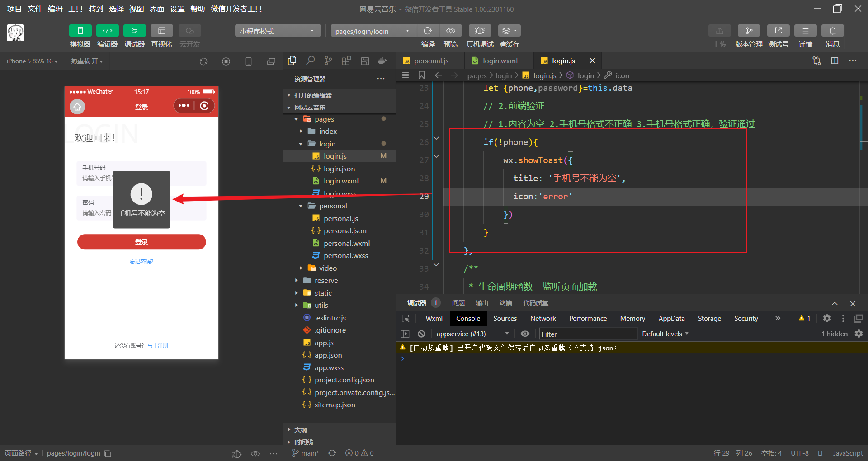868x461 pixels.
Task: Click the simulator stop record icon
Action: tap(226, 61)
